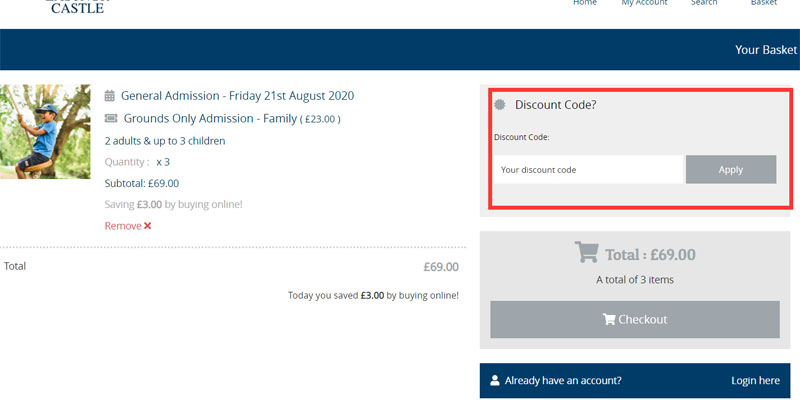
Task: Open the boy on swing product thumbnail
Action: coord(45,132)
